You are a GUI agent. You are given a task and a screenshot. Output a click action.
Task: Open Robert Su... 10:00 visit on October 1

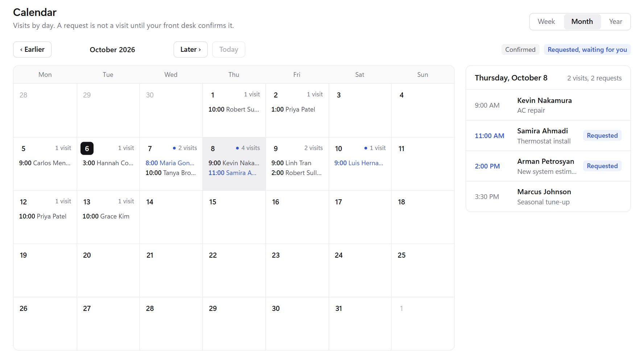234,109
